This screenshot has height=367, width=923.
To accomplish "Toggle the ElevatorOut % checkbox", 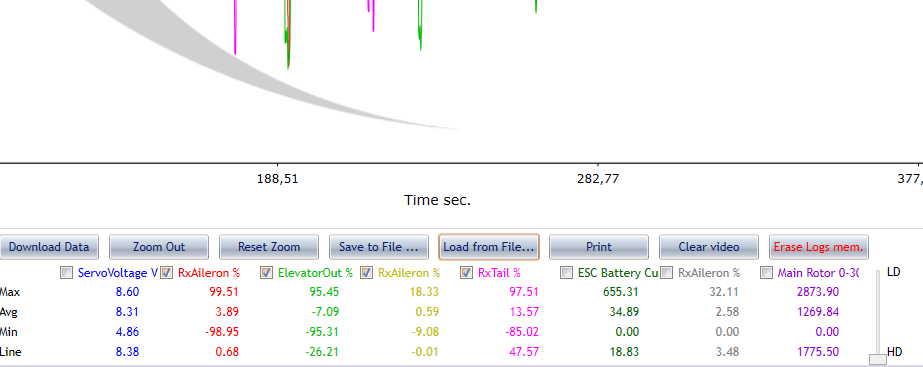I will [267, 273].
